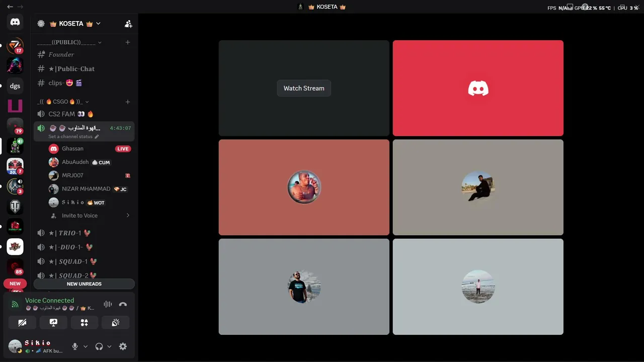Screen dimensions: 644x362
Task: Focus the red Discord logo video tile
Action: (x=478, y=88)
